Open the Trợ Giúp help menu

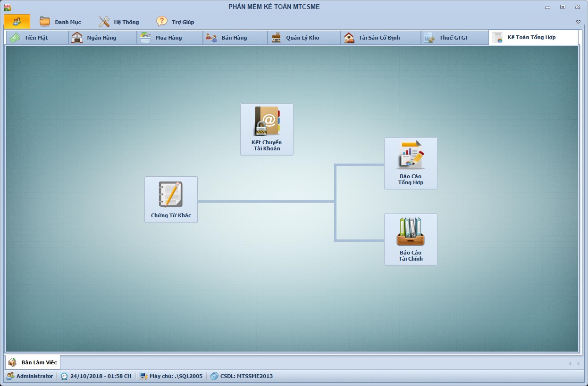pos(176,22)
